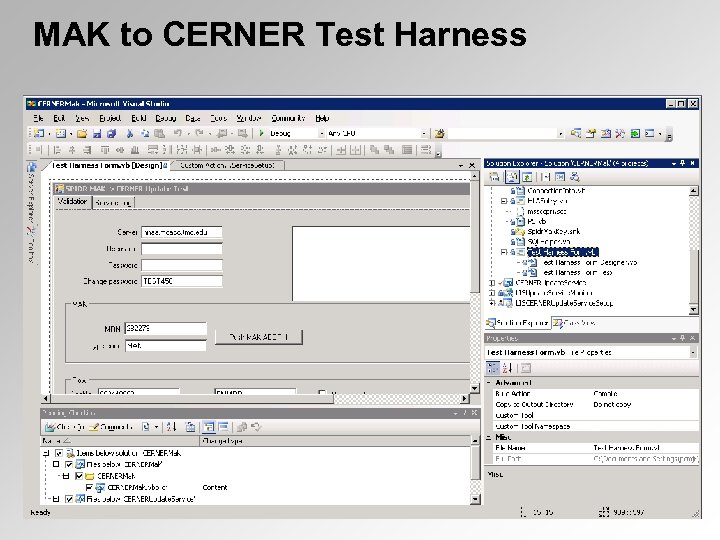This screenshot has width=720, height=540.
Task: Click Properties icon in Solution Explorer toolbar
Action: [494, 177]
